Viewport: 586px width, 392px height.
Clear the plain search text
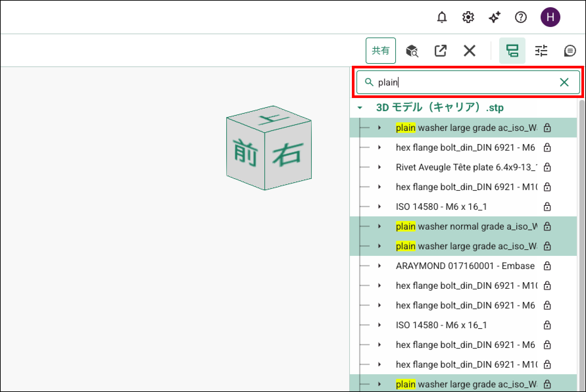[564, 82]
